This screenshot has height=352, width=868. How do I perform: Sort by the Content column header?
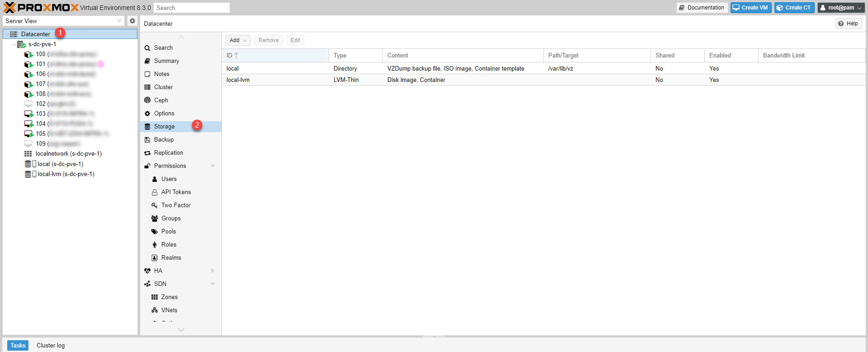click(463, 55)
